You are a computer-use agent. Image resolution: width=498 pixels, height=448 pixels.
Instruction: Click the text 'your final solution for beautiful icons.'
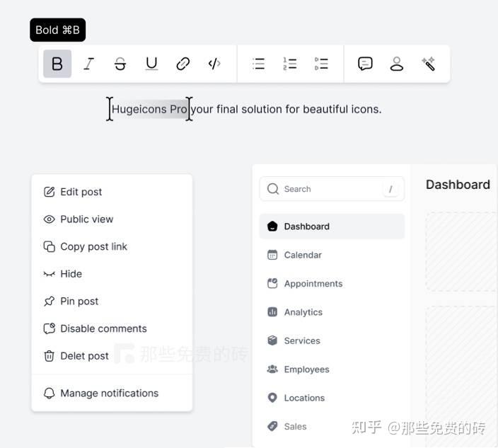(286, 109)
